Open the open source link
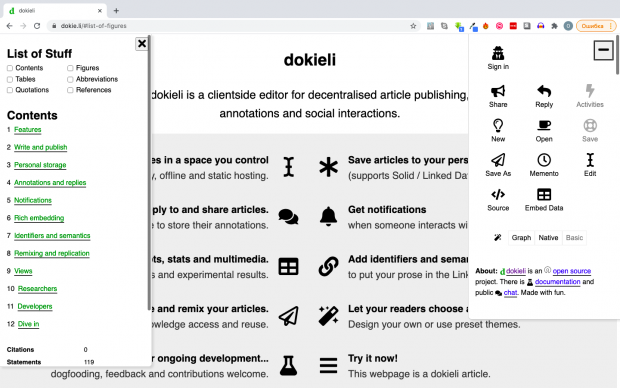The image size is (620, 388). point(572,271)
